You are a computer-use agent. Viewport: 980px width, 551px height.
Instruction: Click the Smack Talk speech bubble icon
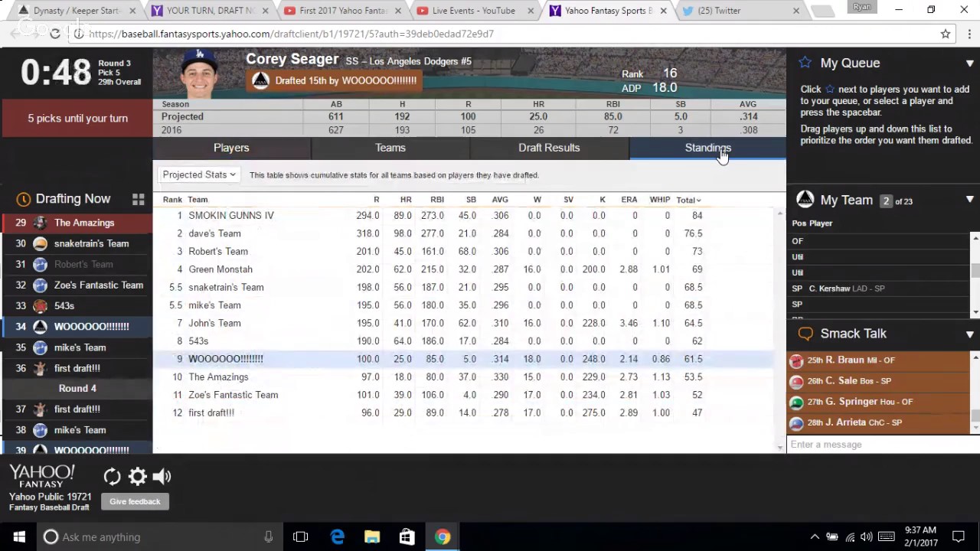(x=805, y=334)
